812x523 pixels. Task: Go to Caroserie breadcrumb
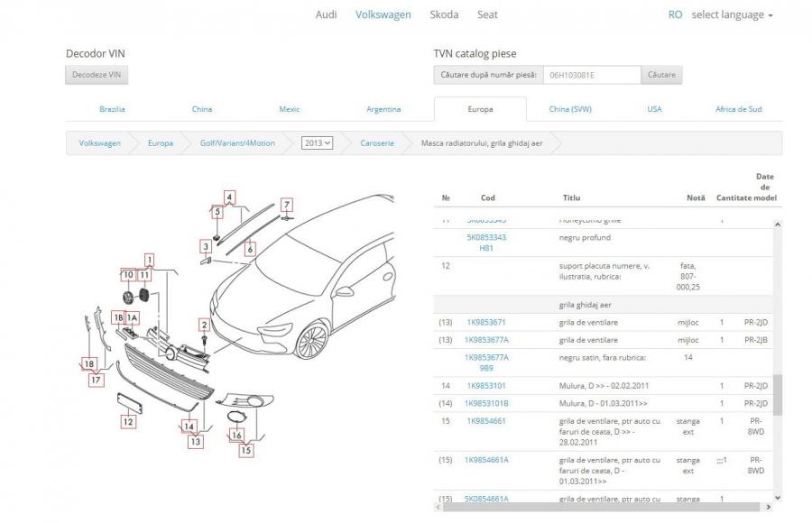(x=376, y=142)
